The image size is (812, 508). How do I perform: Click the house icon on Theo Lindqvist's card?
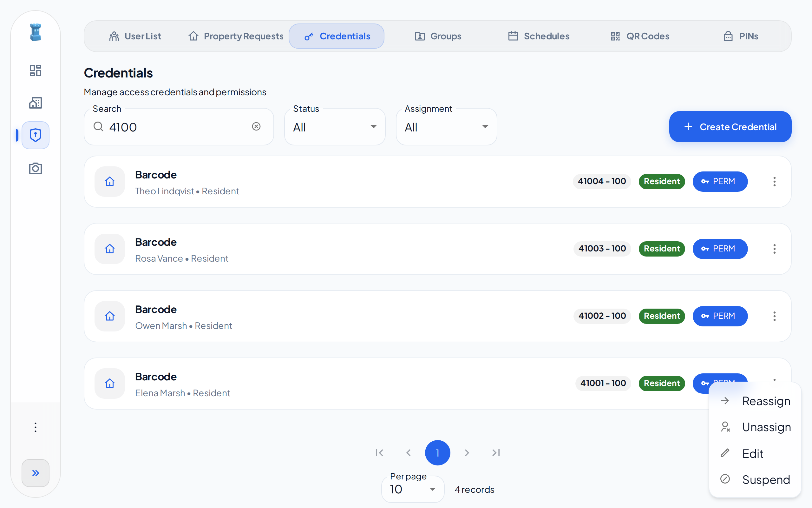click(110, 181)
